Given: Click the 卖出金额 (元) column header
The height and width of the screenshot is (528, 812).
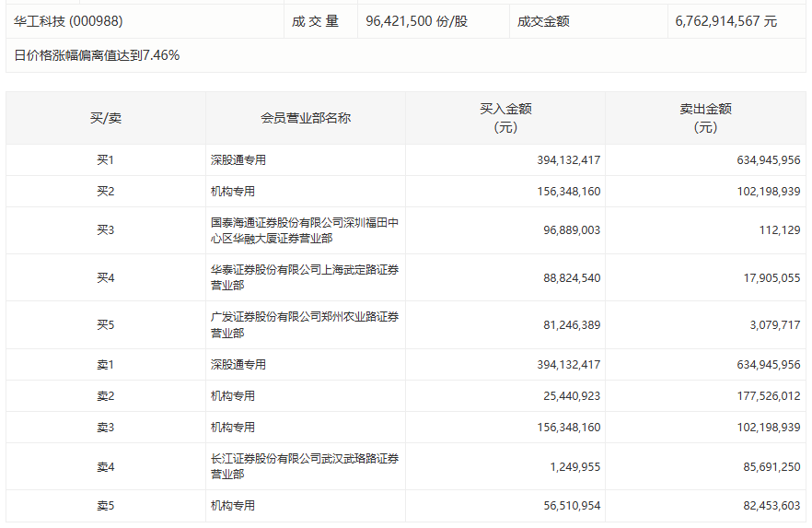Looking at the screenshot, I should (705, 118).
